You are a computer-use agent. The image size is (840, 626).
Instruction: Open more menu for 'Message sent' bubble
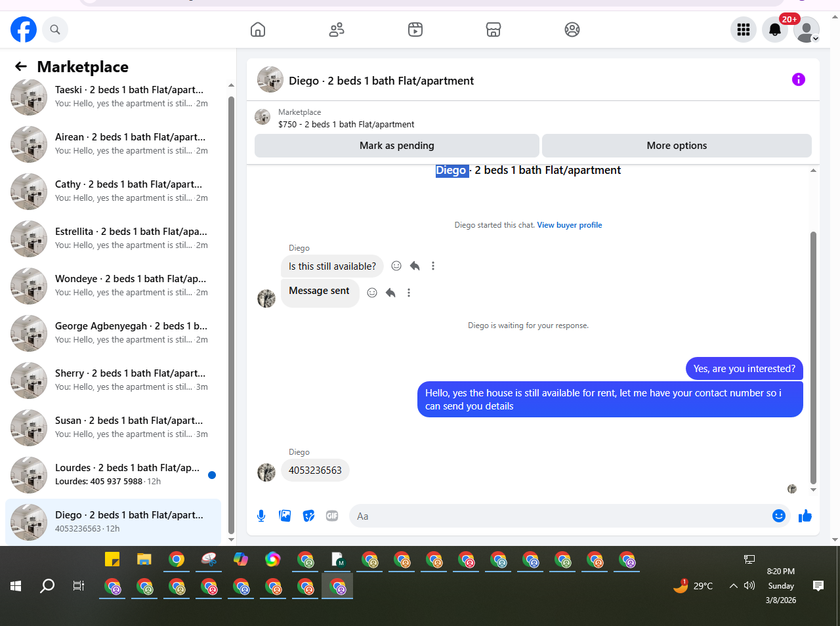pyautogui.click(x=409, y=293)
